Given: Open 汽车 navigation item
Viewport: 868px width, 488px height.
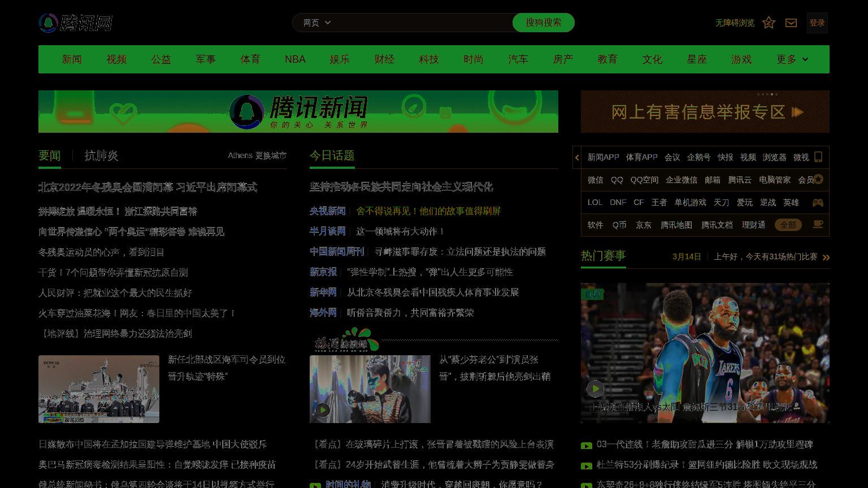Looking at the screenshot, I should tap(518, 59).
